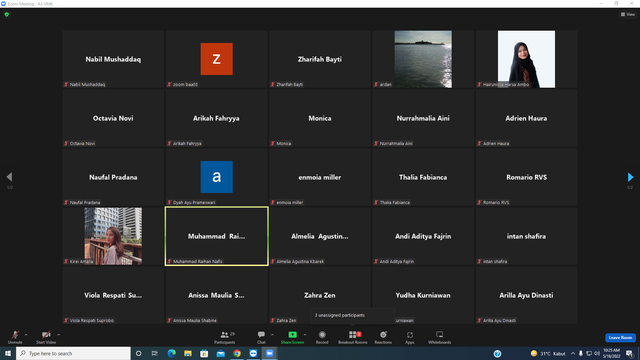Viewport: 640px width, 360px height.
Task: Open Microsoft Store from the taskbar
Action: coord(204,353)
